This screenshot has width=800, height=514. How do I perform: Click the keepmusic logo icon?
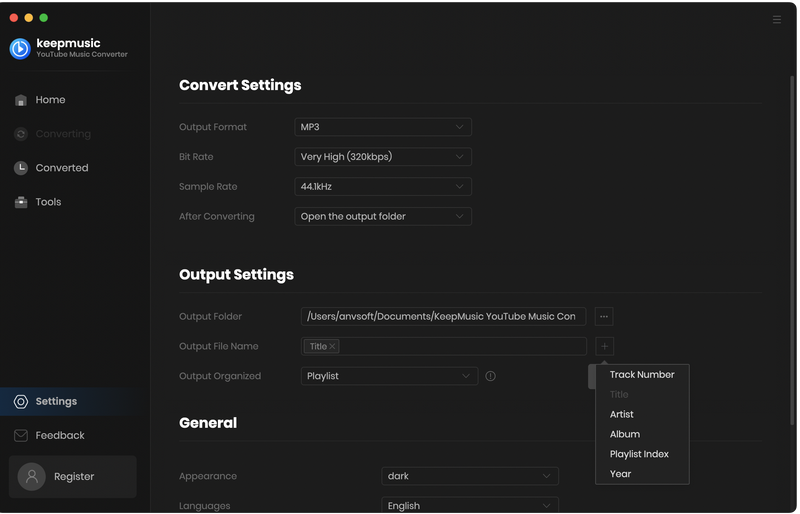tap(20, 48)
